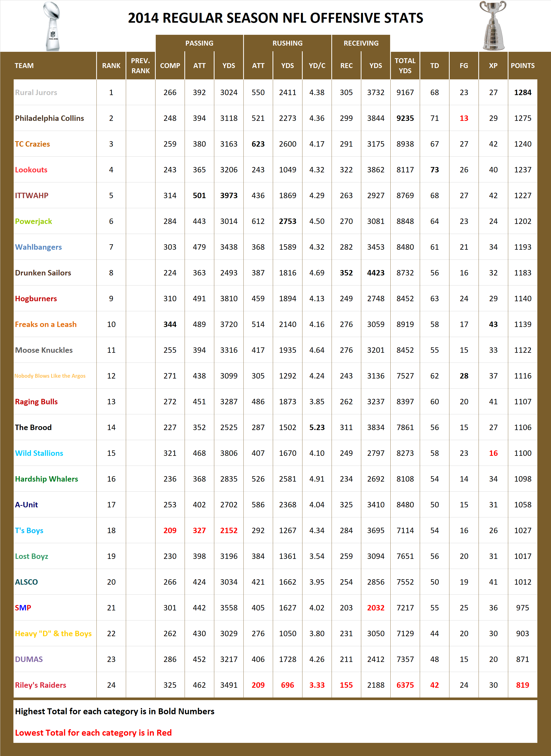Click the 2014 Regular Season title
Image resolution: width=551 pixels, height=756 pixels.
[275, 18]
